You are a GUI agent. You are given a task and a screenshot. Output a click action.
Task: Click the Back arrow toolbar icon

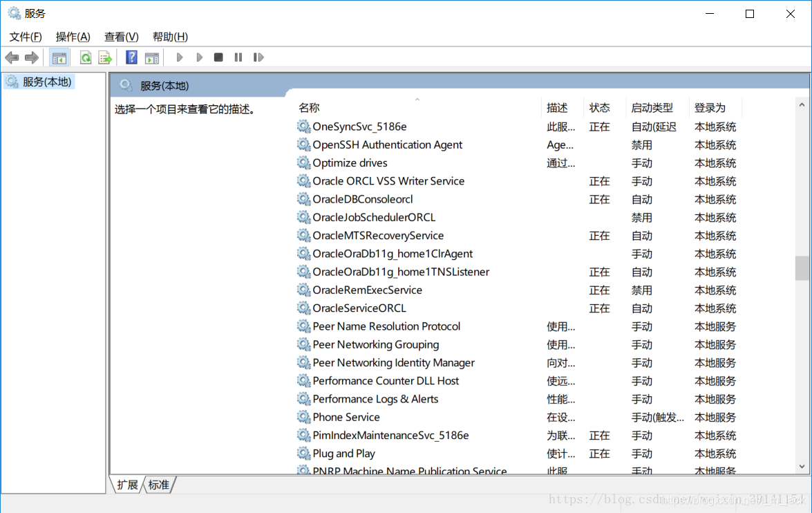(x=12, y=57)
